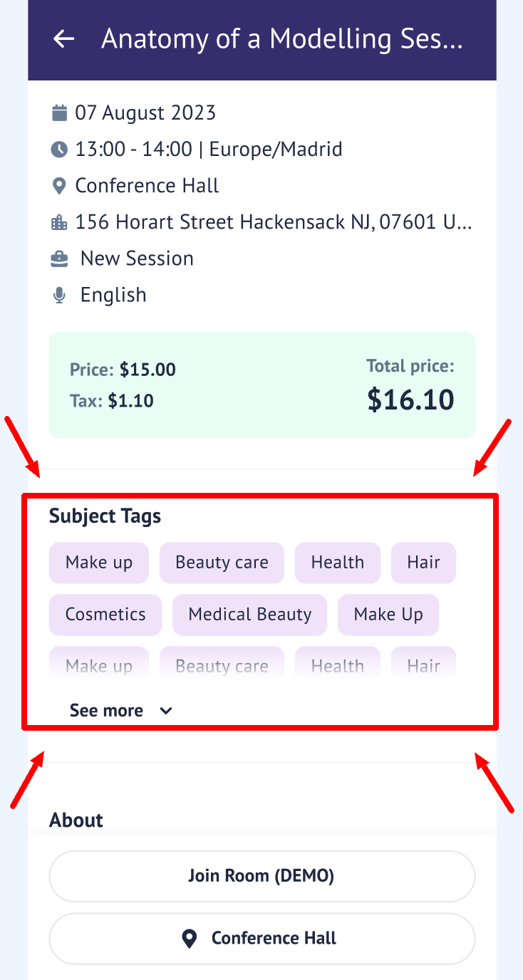Open the Conference Hall button at bottom
The image size is (523, 980).
click(261, 939)
